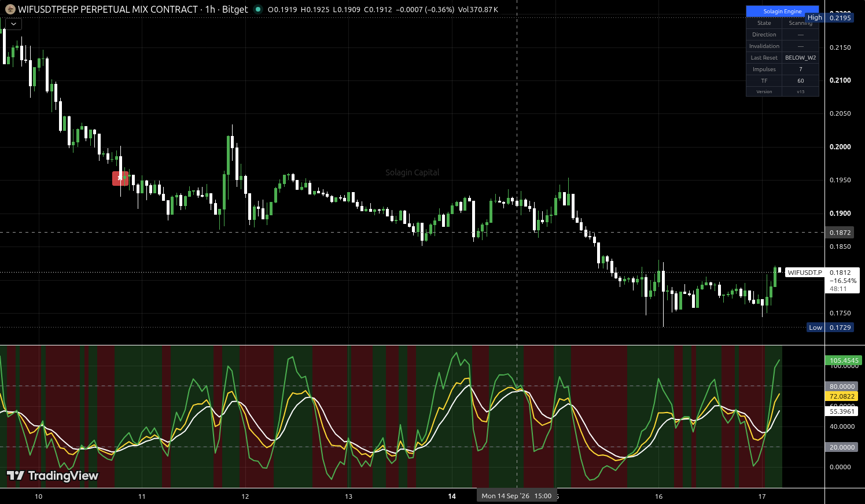Click the −0.0007 (−0.36%) change value
The width and height of the screenshot is (865, 504).
425,9
